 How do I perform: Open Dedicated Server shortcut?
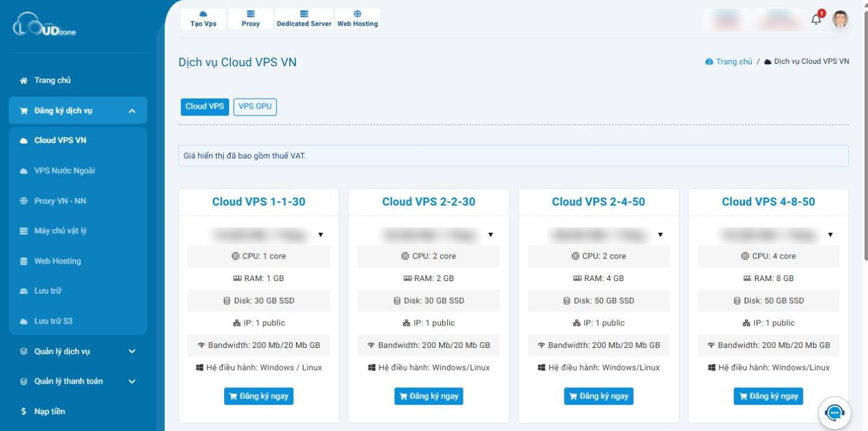[304, 19]
